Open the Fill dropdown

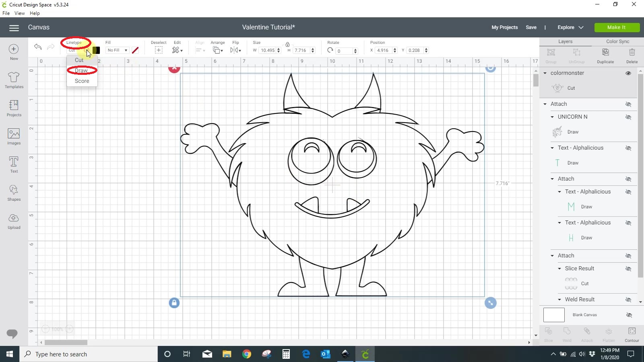[117, 50]
